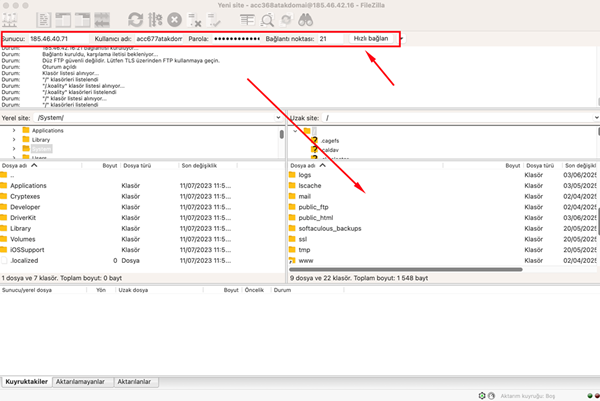Reconnect to the last server icon
This screenshot has width=600, height=401.
(x=214, y=20)
